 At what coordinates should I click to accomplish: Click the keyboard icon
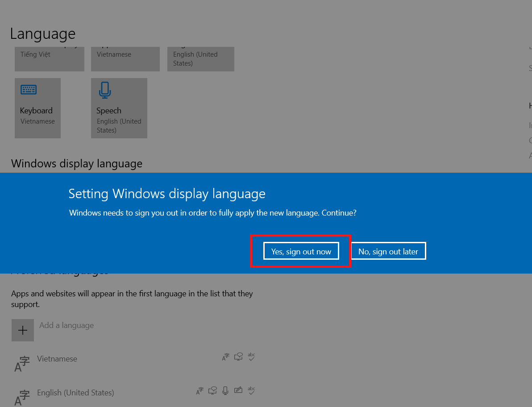29,90
